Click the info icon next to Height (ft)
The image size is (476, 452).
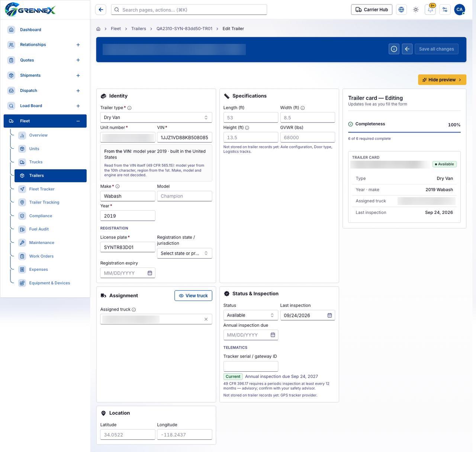click(x=247, y=128)
